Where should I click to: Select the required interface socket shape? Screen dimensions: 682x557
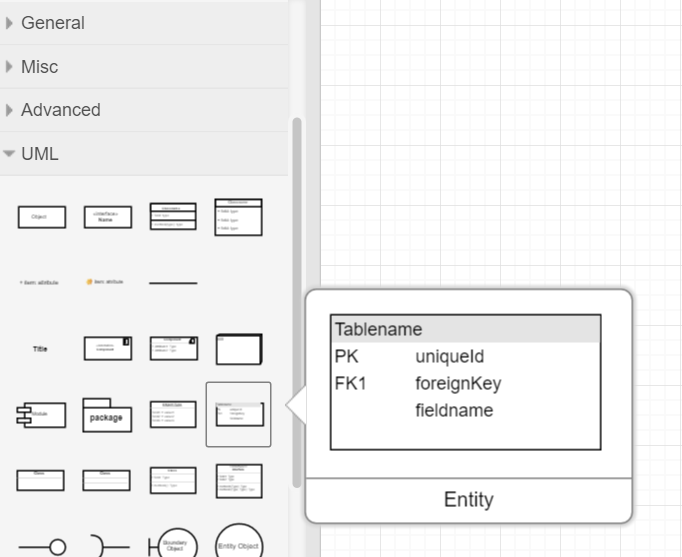pyautogui.click(x=110, y=547)
